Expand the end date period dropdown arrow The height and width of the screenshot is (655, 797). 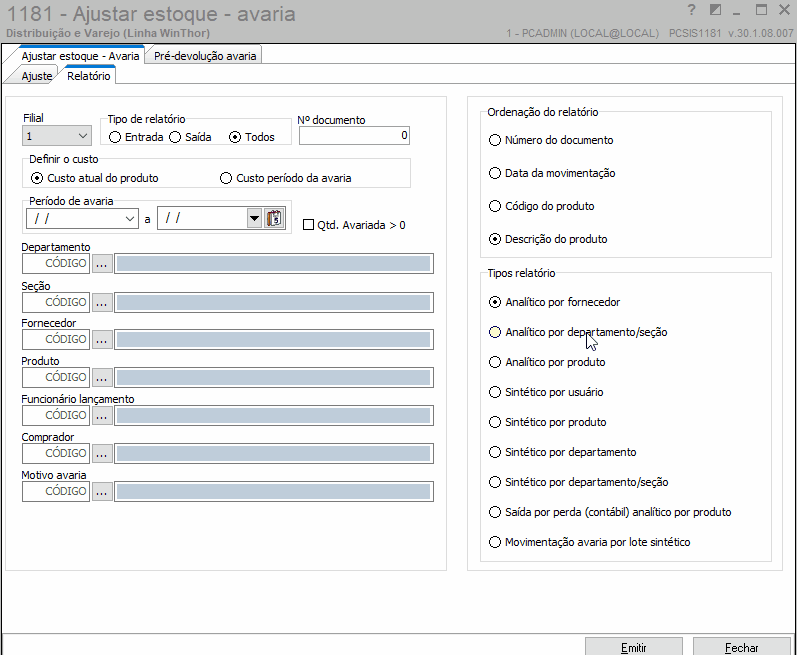pos(254,219)
